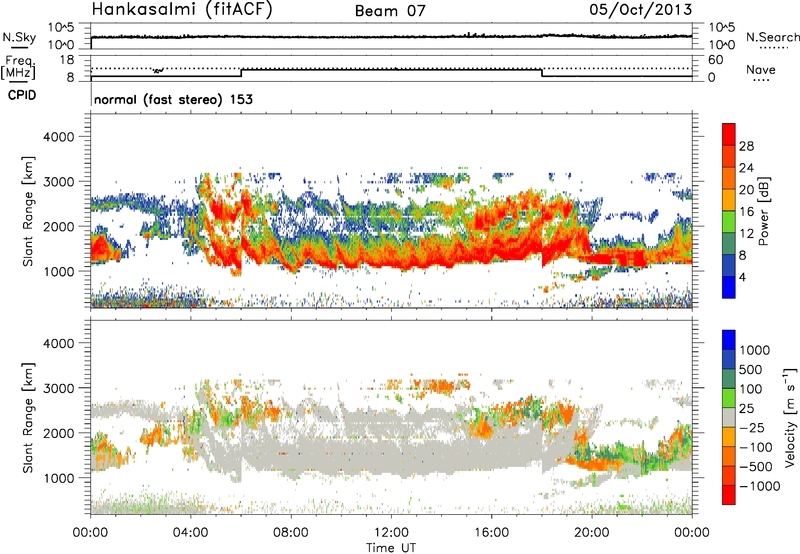Click the "04:00" time tick label
This screenshot has width=800, height=554.
(190, 533)
